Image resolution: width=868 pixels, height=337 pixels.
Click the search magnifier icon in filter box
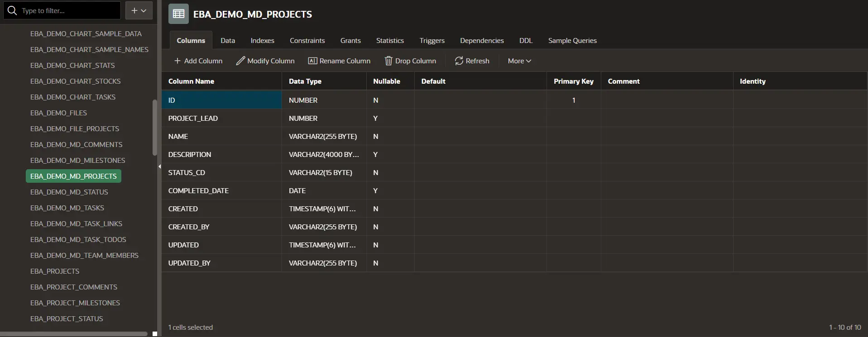[x=12, y=10]
